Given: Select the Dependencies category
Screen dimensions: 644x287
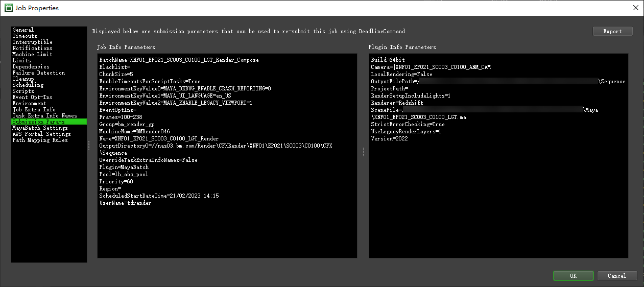Looking at the screenshot, I should tap(31, 67).
